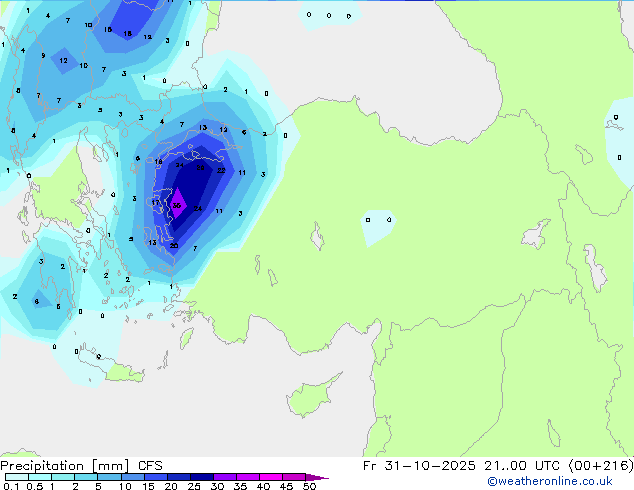Click the '25' legend scale label

(x=194, y=486)
